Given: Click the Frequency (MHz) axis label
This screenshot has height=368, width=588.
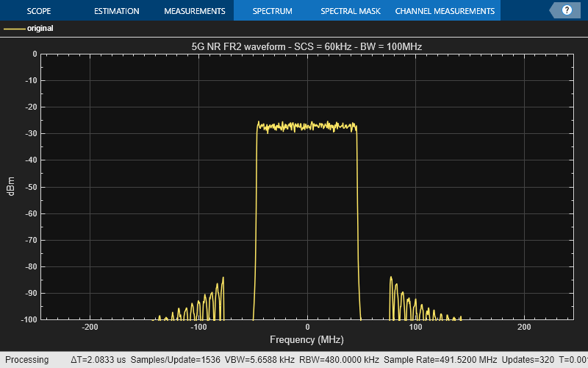Looking at the screenshot, I should pos(306,340).
